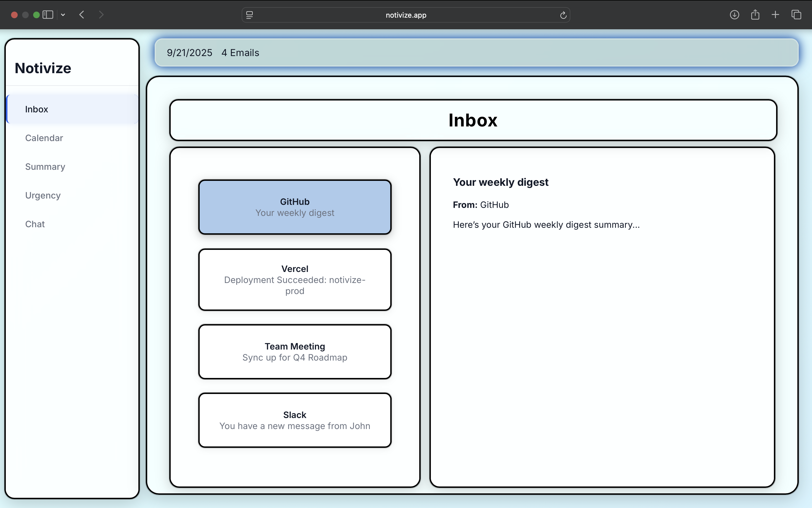Go to the Chat section
The height and width of the screenshot is (508, 812).
(x=35, y=224)
